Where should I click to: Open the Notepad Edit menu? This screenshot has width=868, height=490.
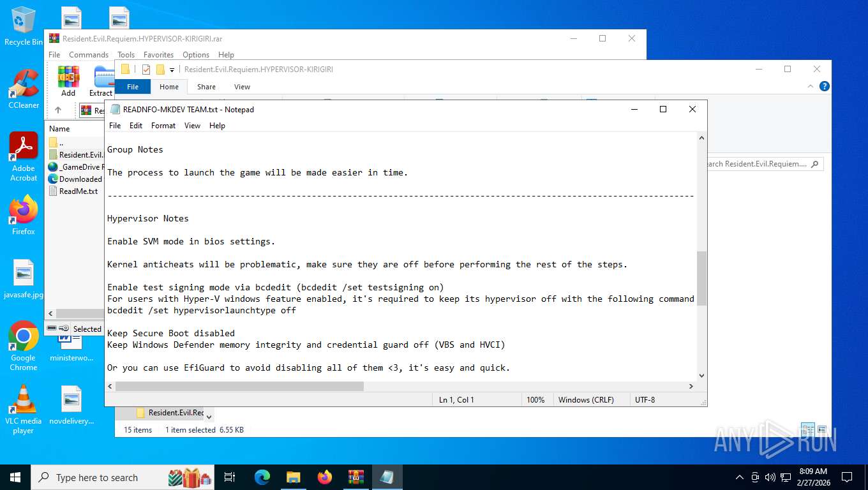click(x=136, y=126)
